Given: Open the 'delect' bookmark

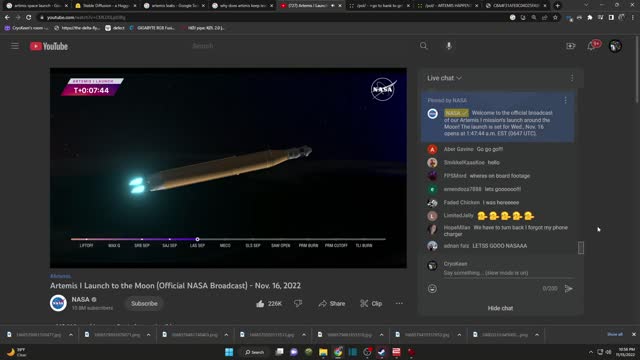Looking at the screenshot, I should pos(115,28).
